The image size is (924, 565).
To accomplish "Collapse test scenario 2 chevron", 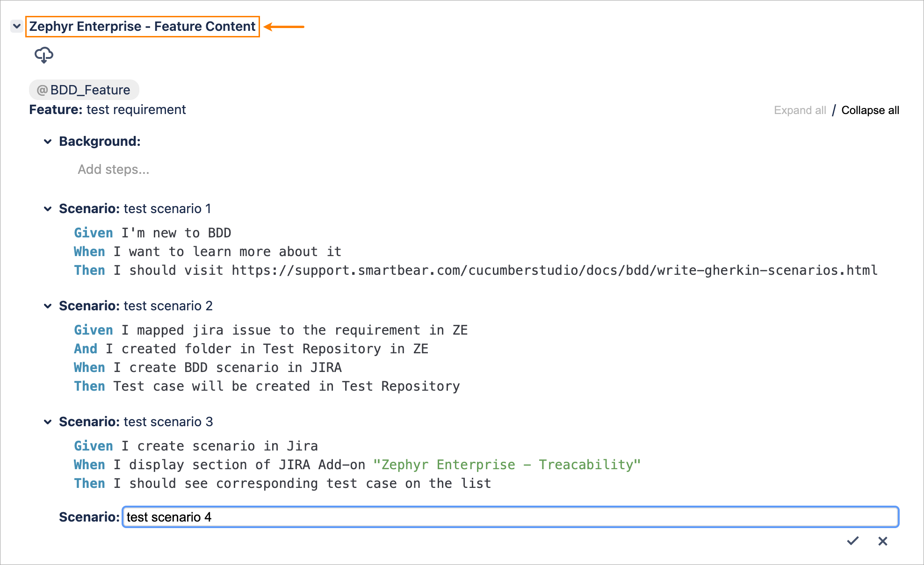I will (48, 306).
